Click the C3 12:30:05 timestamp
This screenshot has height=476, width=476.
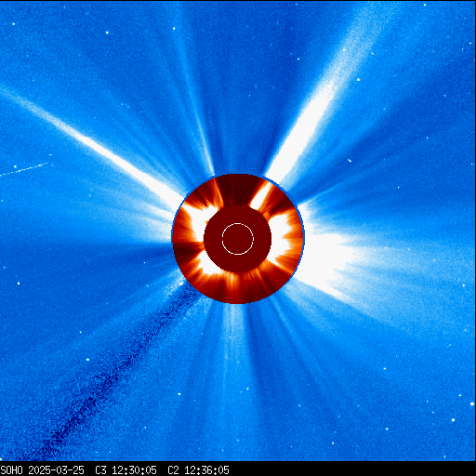click(126, 470)
